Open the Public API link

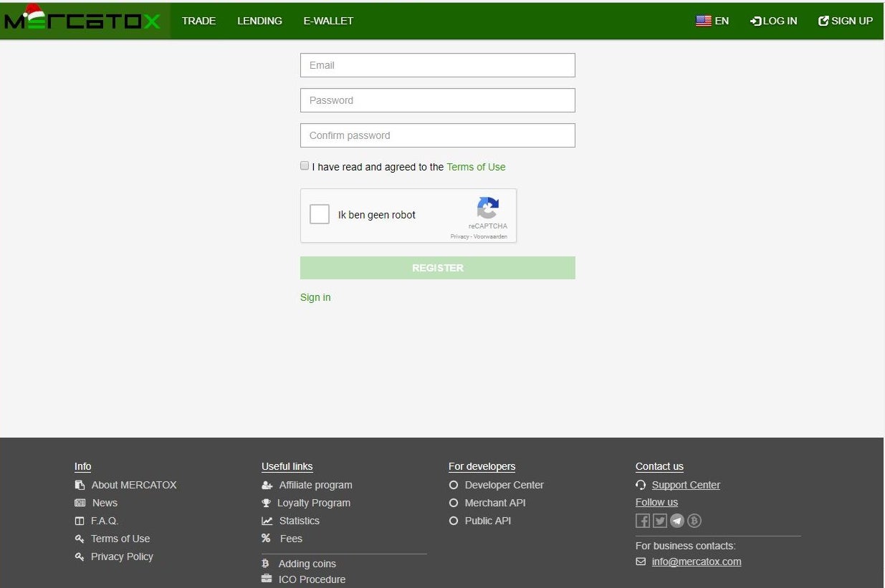tap(488, 521)
